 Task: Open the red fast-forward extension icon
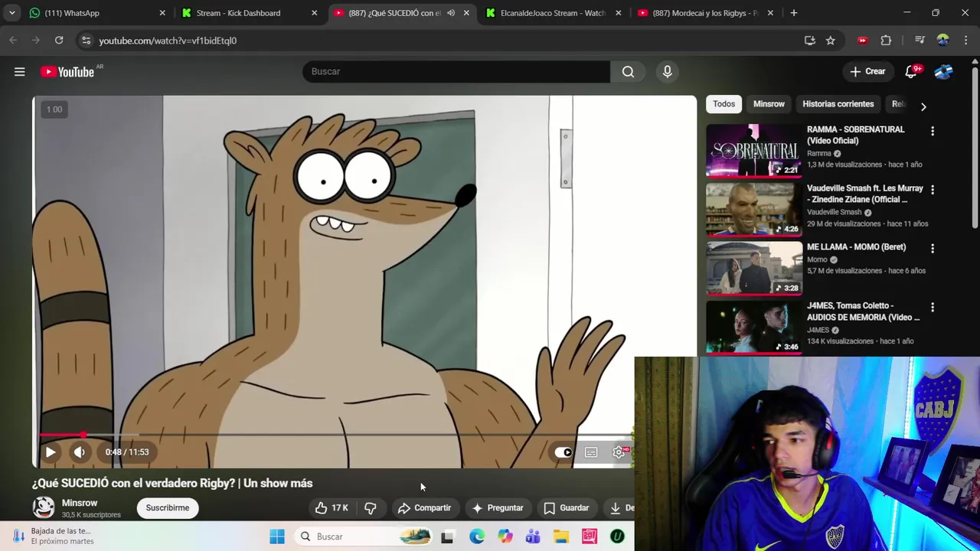tap(863, 41)
